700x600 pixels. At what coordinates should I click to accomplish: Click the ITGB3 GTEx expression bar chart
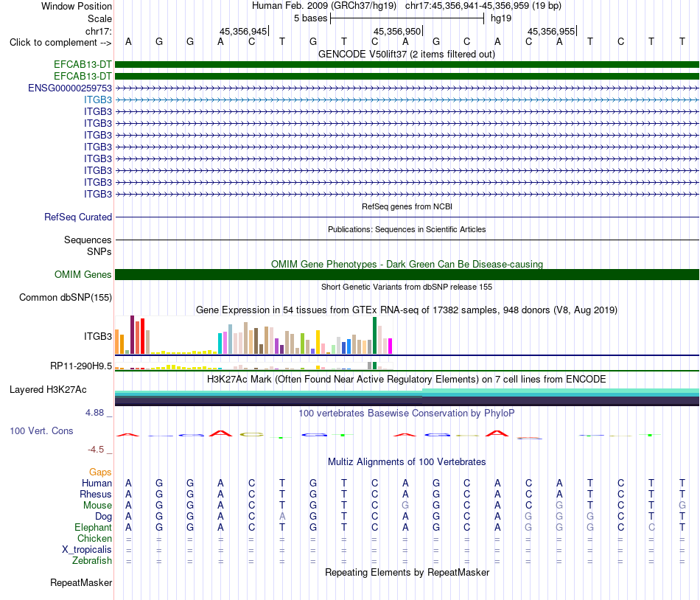coord(253,335)
